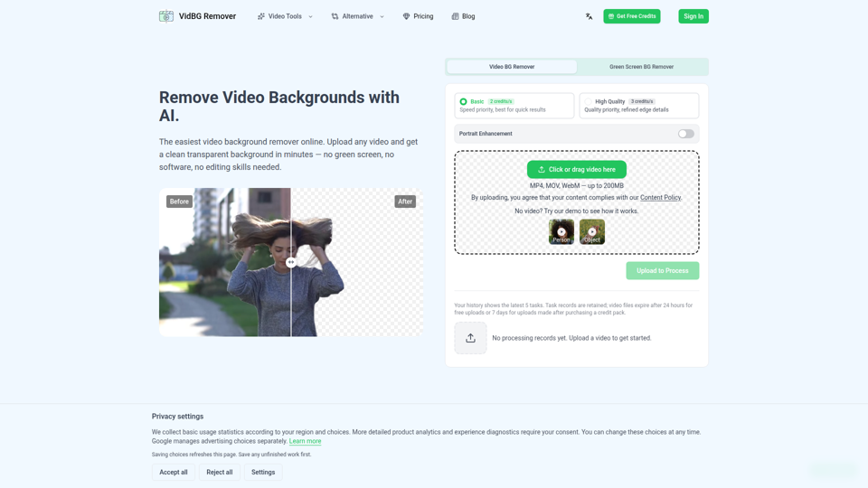Image resolution: width=868 pixels, height=488 pixels.
Task: Play the Person demo video thumbnail
Action: coord(561,232)
